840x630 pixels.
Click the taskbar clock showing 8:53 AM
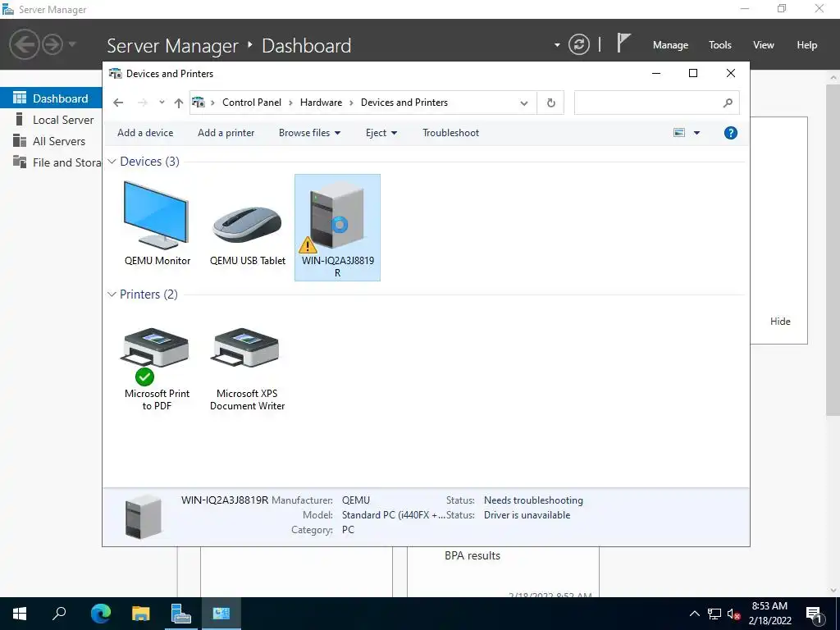pyautogui.click(x=769, y=614)
